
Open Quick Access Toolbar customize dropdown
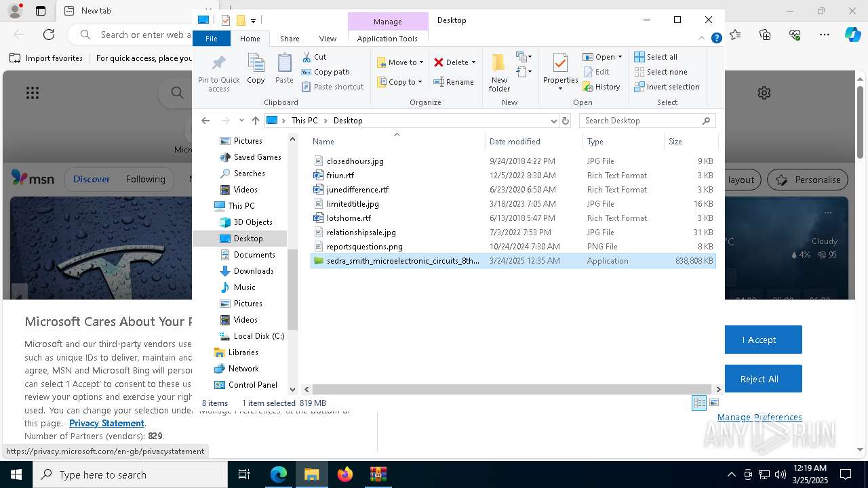point(253,20)
